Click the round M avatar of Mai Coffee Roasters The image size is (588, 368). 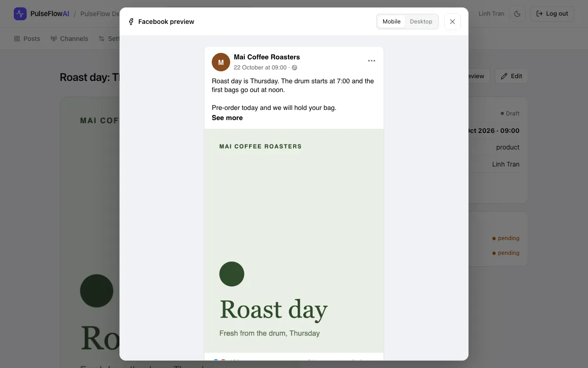tap(221, 62)
